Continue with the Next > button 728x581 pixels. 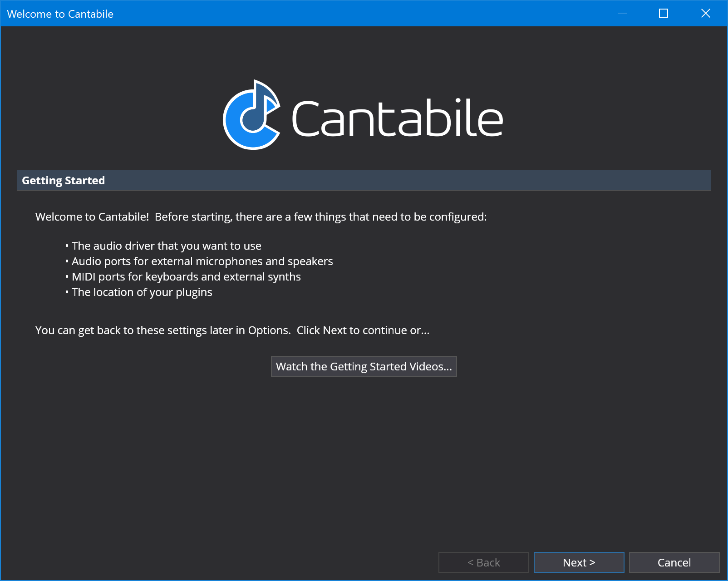click(x=579, y=562)
